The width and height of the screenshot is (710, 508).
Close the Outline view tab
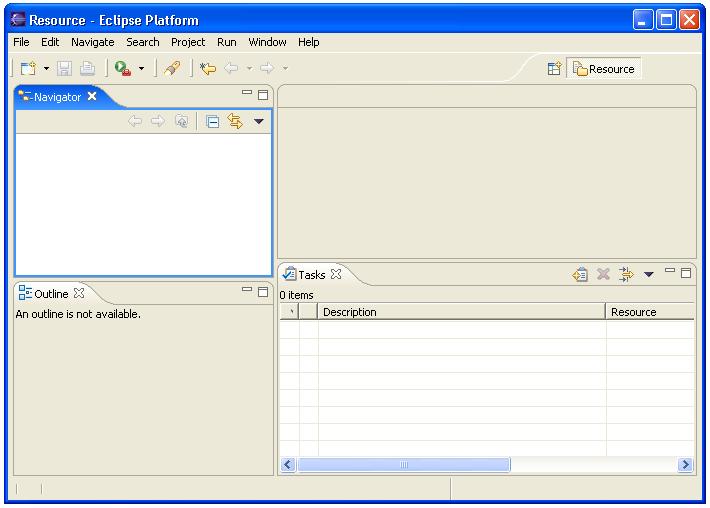pos(79,293)
